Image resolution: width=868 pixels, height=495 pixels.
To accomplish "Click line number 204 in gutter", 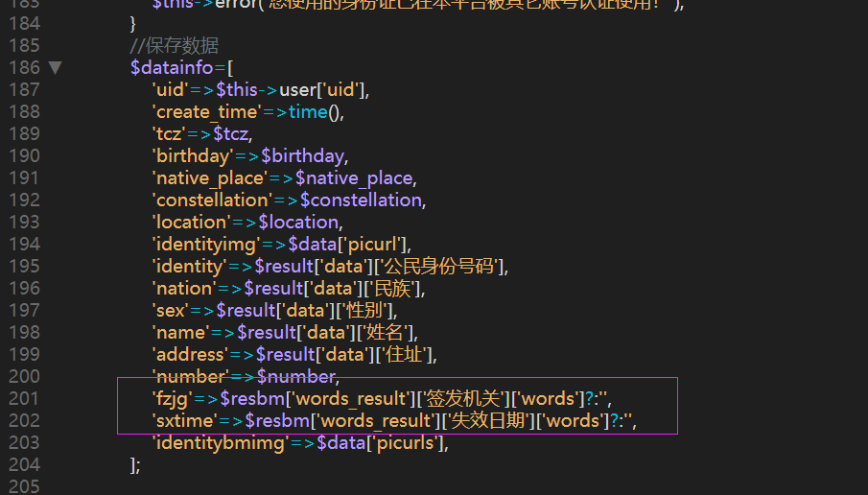I will (24, 464).
